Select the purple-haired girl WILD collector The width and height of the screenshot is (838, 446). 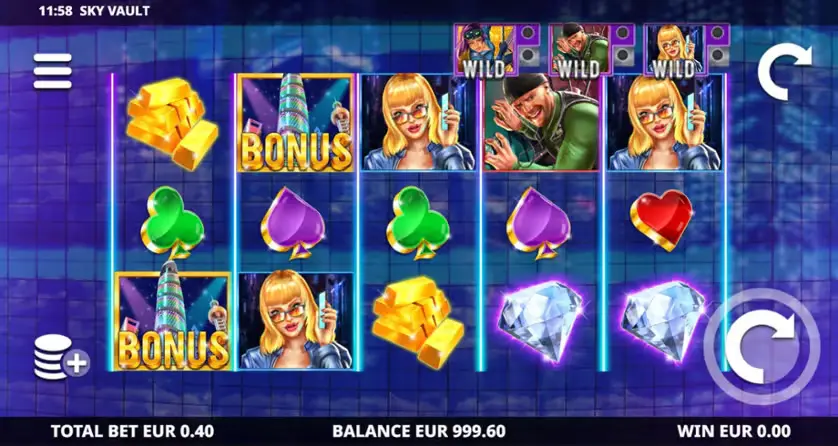(x=497, y=50)
